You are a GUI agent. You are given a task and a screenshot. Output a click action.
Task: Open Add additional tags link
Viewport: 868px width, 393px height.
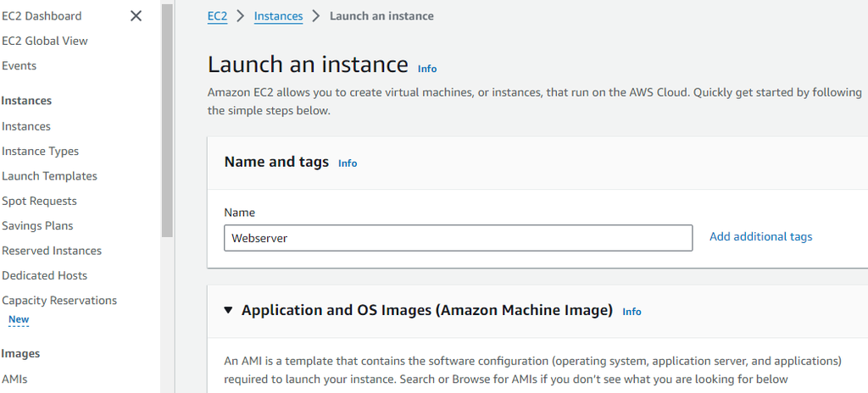(x=760, y=237)
